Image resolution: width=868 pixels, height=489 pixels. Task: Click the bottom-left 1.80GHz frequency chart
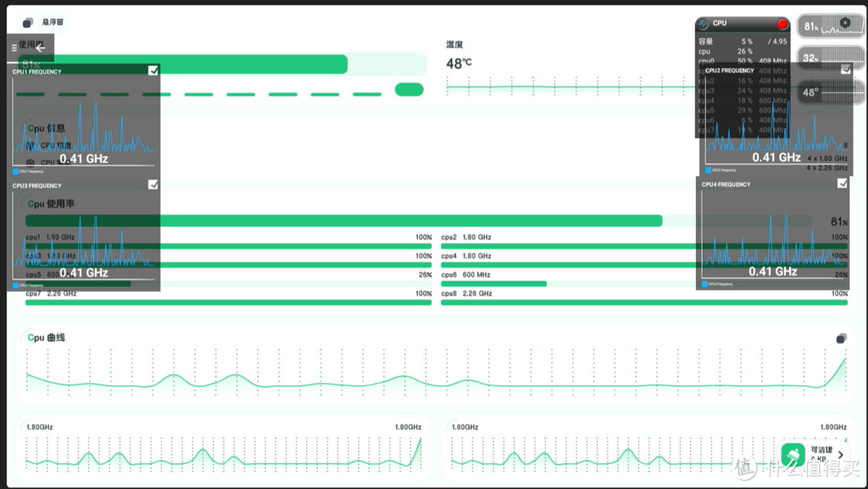(x=223, y=454)
